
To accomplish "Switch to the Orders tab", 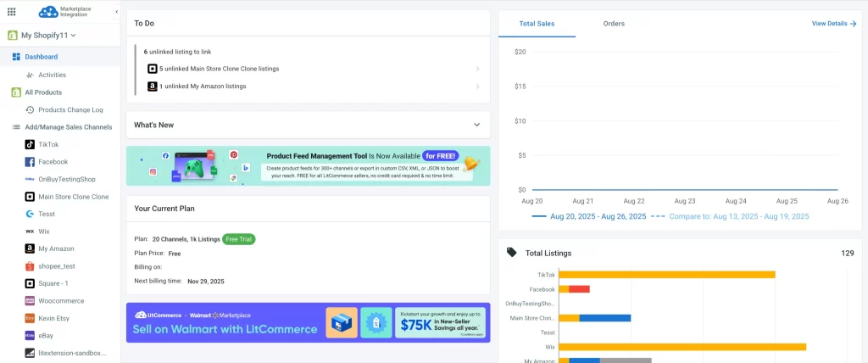I will coord(614,24).
